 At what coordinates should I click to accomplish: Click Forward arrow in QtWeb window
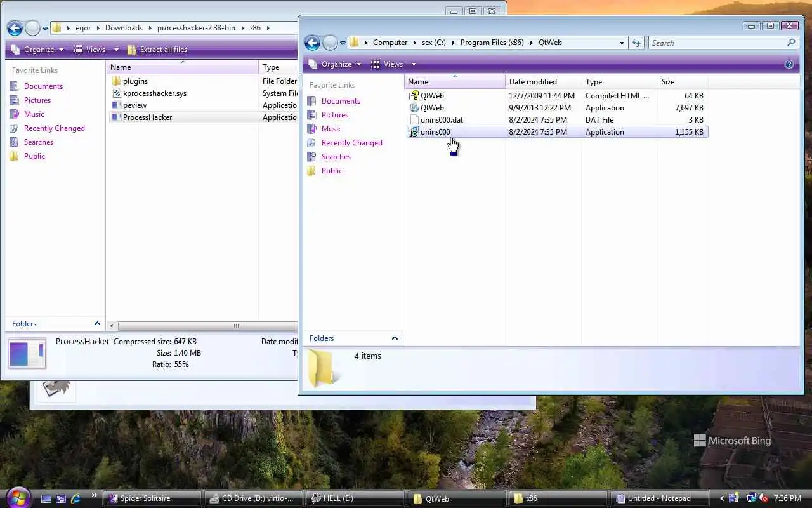(x=330, y=43)
